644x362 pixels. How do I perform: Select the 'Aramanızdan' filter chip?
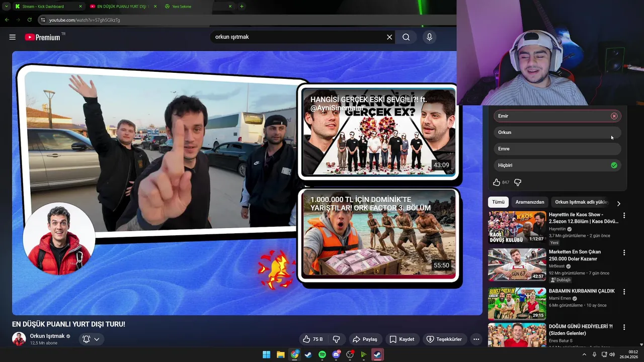tap(530, 202)
